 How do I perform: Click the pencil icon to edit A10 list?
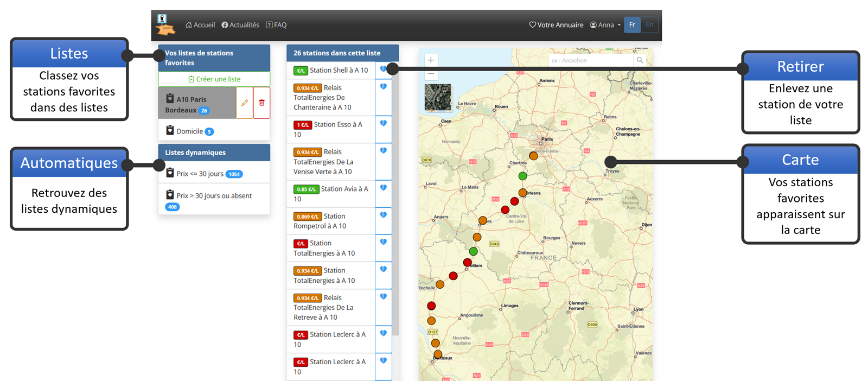(245, 103)
